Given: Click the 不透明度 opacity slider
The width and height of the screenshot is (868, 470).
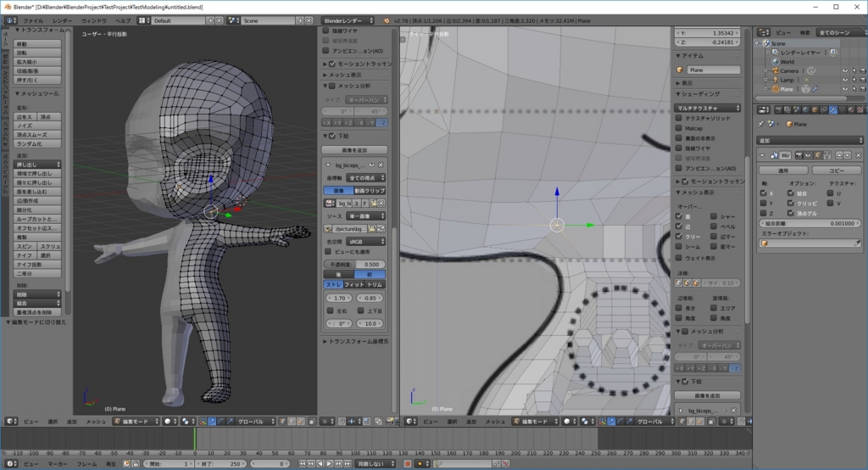Looking at the screenshot, I should (x=354, y=264).
